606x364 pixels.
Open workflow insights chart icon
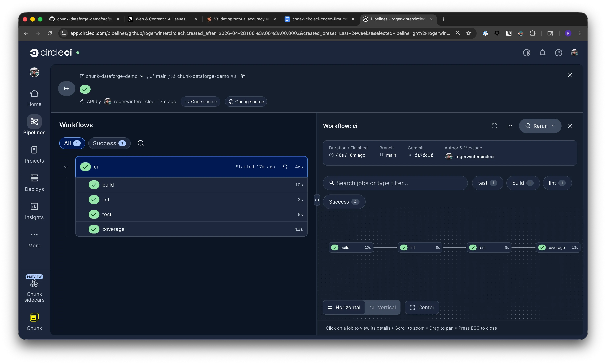pos(510,126)
